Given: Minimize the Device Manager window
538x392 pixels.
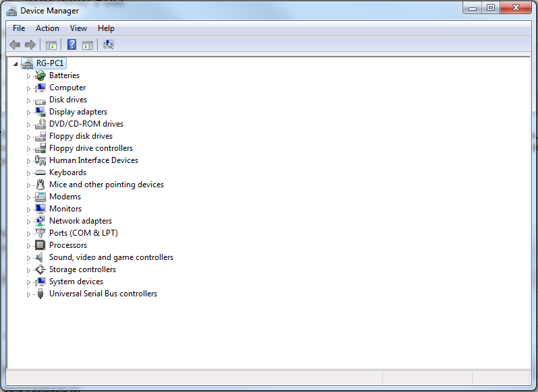Looking at the screenshot, I should pyautogui.click(x=473, y=8).
